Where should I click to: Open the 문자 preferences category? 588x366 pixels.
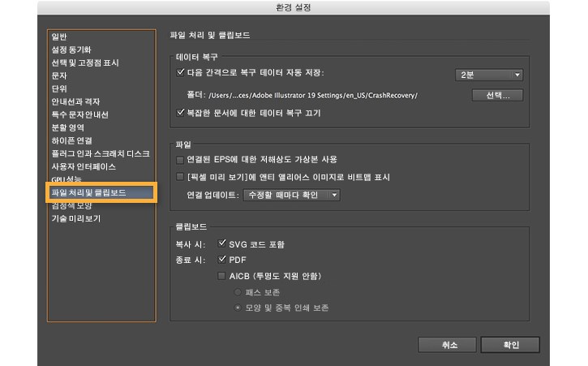click(x=59, y=75)
